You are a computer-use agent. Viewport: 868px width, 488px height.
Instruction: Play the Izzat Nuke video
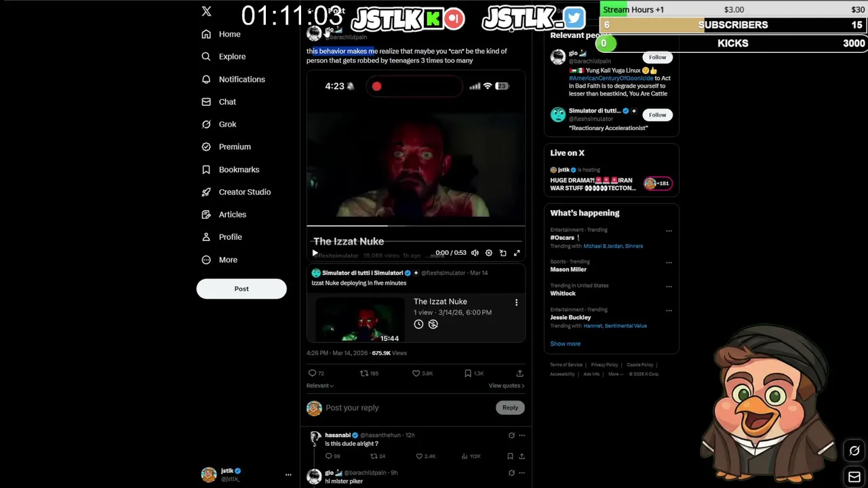[315, 253]
